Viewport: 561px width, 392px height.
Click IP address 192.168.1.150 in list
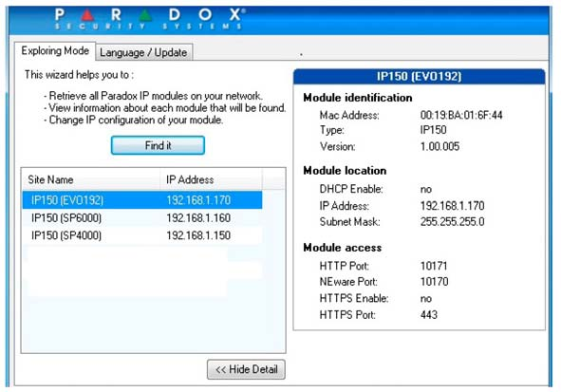[198, 235]
